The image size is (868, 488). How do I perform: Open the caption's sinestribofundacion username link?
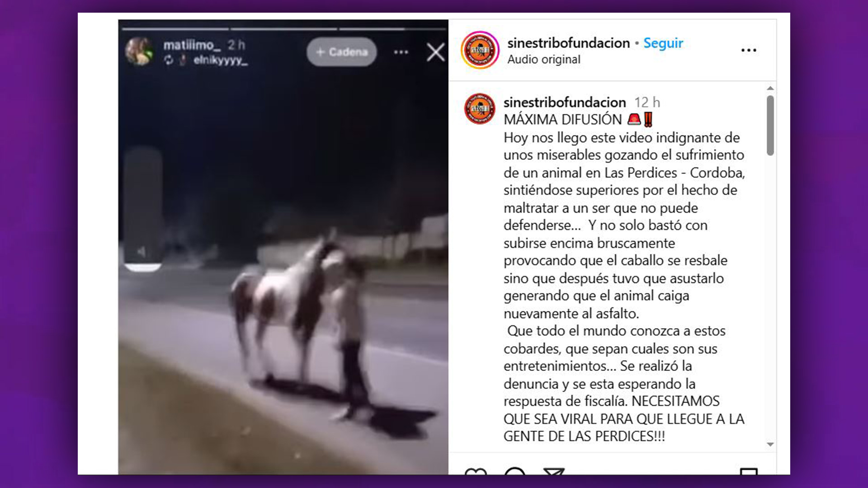[565, 102]
